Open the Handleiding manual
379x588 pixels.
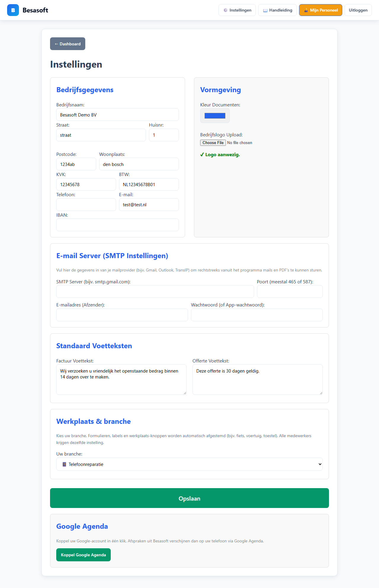pyautogui.click(x=277, y=10)
